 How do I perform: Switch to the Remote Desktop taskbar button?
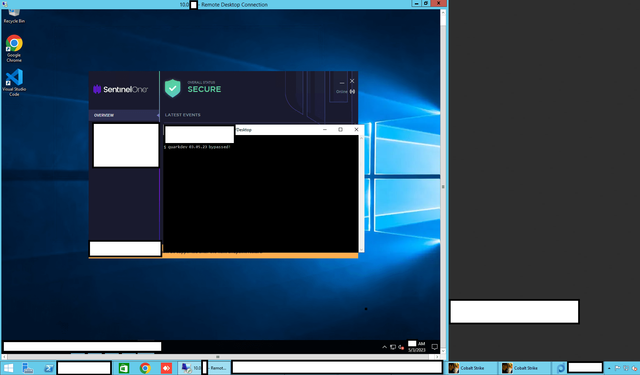pos(204,368)
